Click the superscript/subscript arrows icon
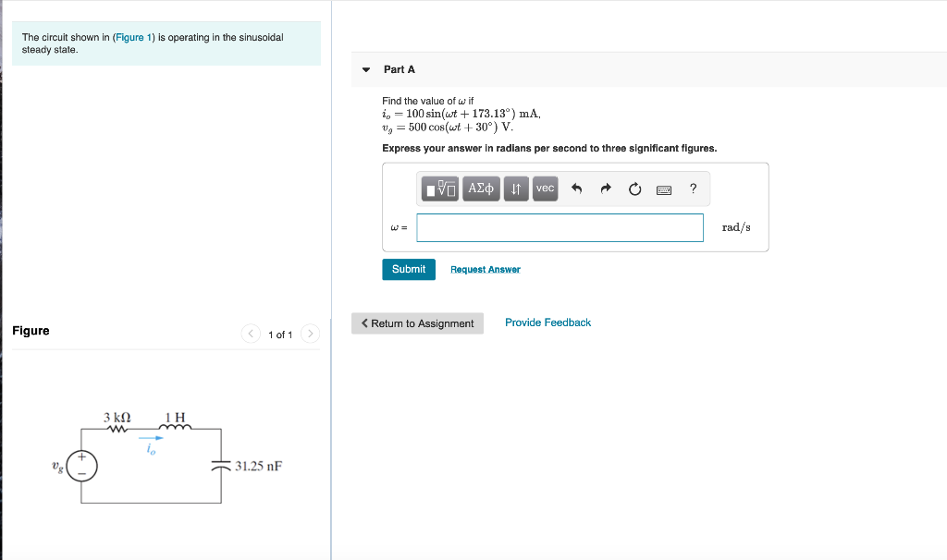The image size is (947, 560). (515, 188)
